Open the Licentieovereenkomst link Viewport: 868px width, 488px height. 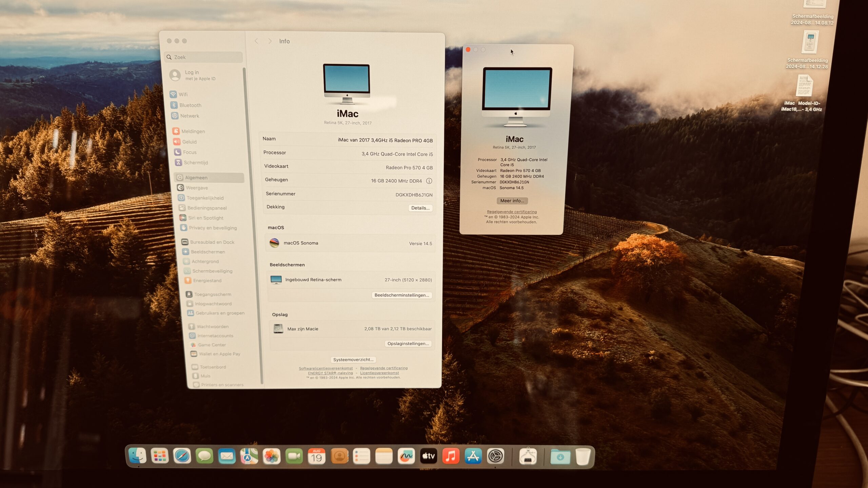pyautogui.click(x=379, y=373)
